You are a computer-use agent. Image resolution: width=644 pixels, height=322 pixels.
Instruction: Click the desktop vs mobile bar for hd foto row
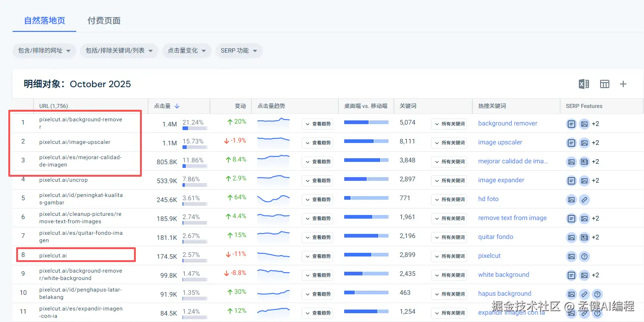[366, 198]
